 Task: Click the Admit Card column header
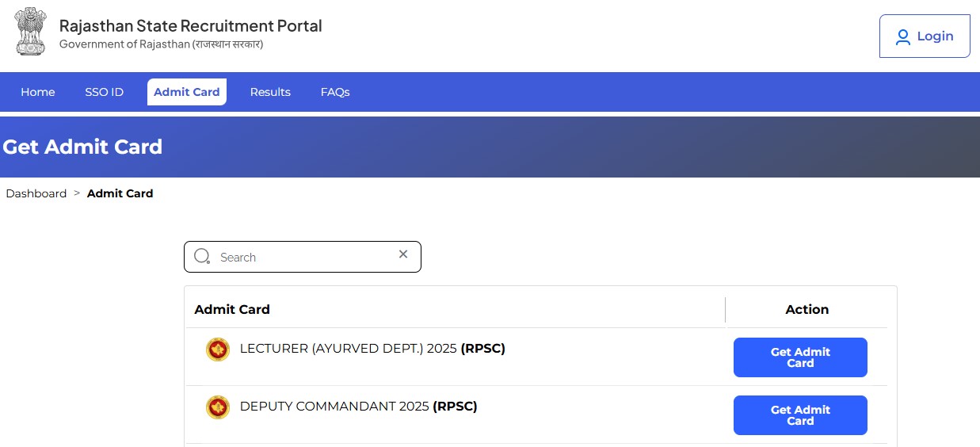(232, 309)
